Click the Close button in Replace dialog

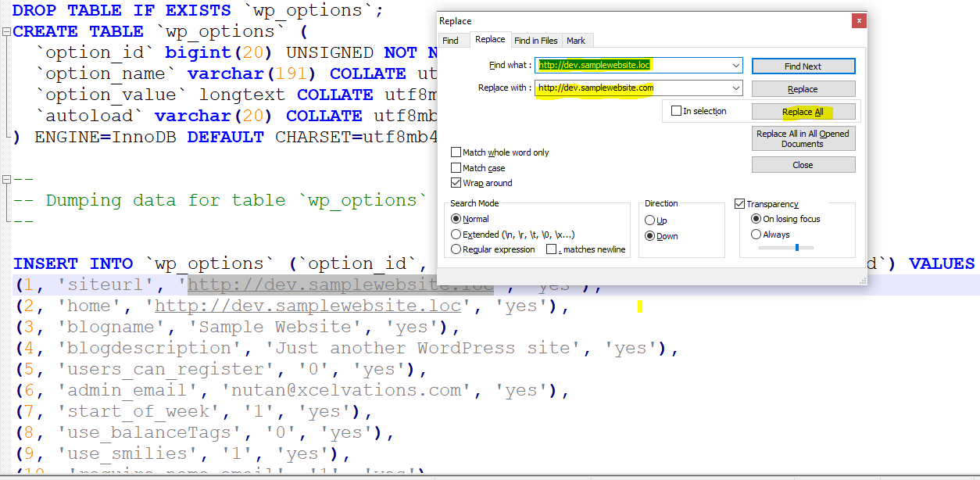803,165
